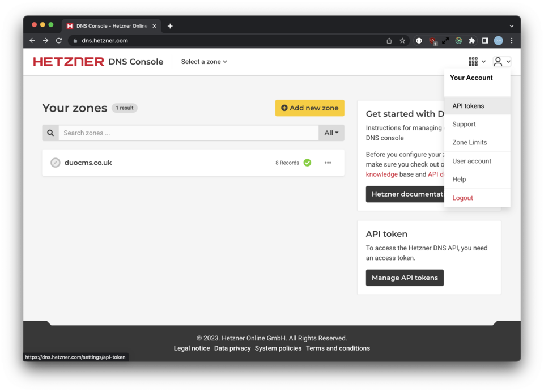544x392 pixels.
Task: Click the 1 result badge
Action: coord(125,108)
